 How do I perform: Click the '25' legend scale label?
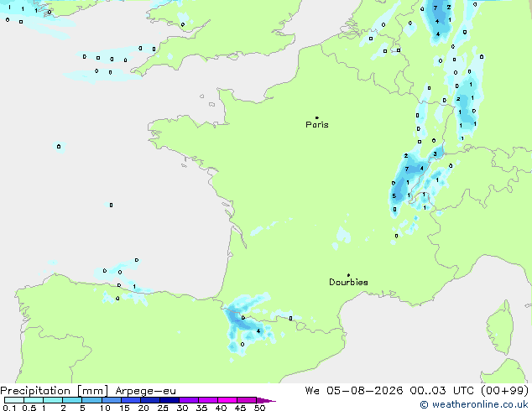point(163,408)
